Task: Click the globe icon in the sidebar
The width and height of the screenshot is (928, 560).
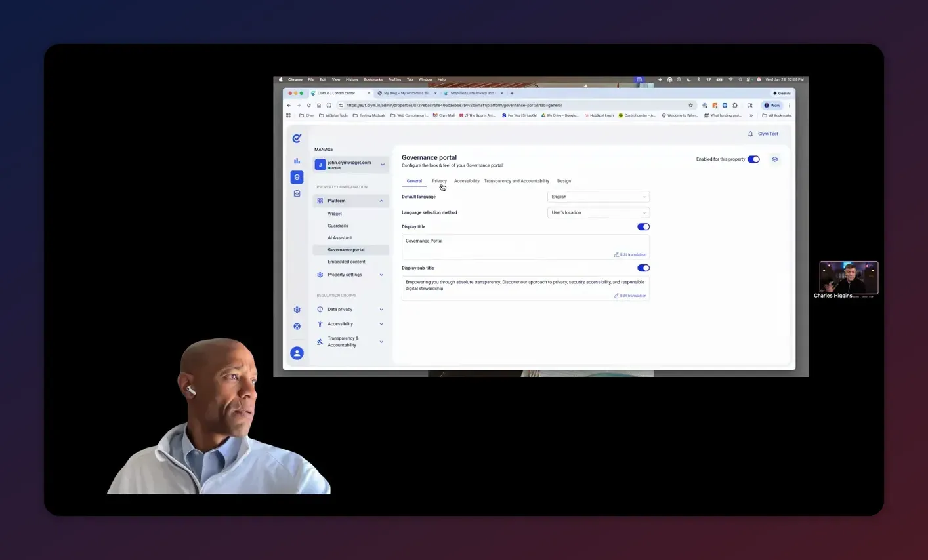Action: [x=297, y=325]
